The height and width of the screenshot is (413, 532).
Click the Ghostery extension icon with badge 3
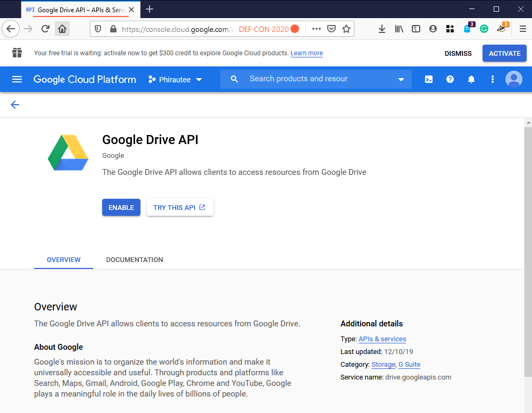[x=468, y=28]
